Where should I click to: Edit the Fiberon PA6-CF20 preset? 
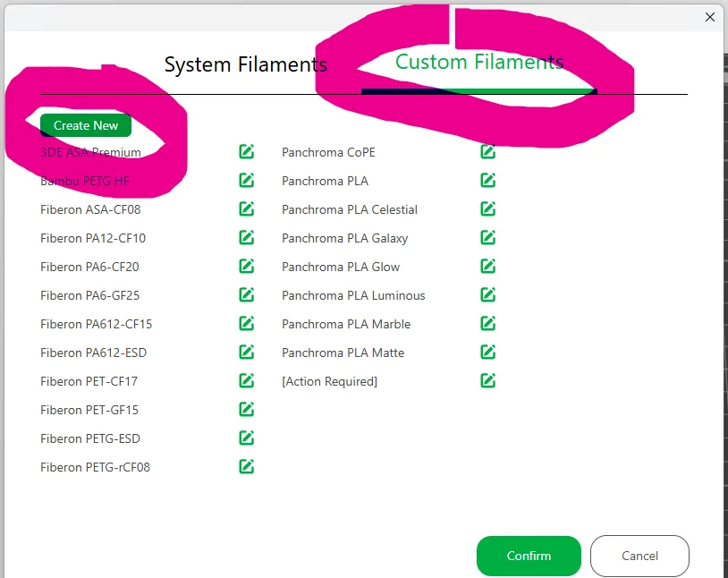pyautogui.click(x=247, y=267)
